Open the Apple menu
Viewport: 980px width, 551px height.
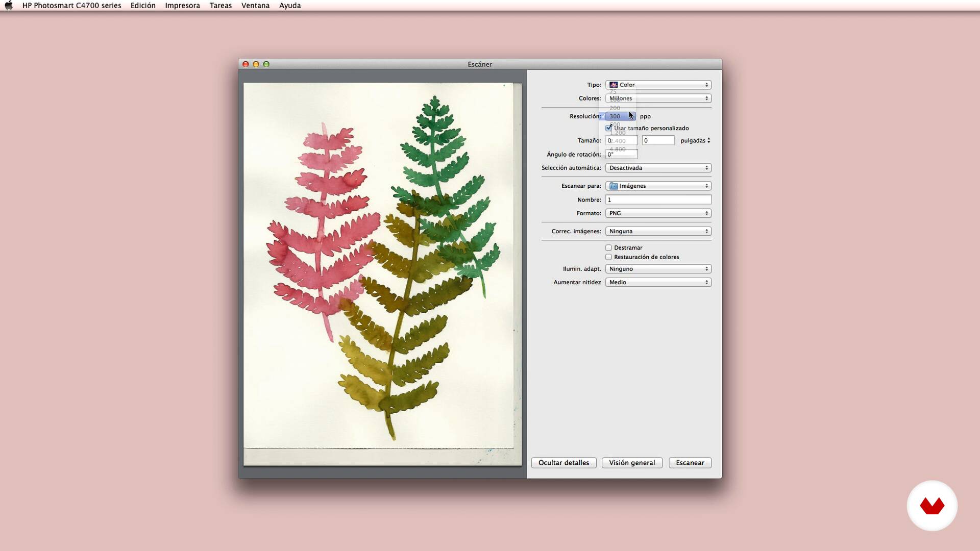pos(8,6)
